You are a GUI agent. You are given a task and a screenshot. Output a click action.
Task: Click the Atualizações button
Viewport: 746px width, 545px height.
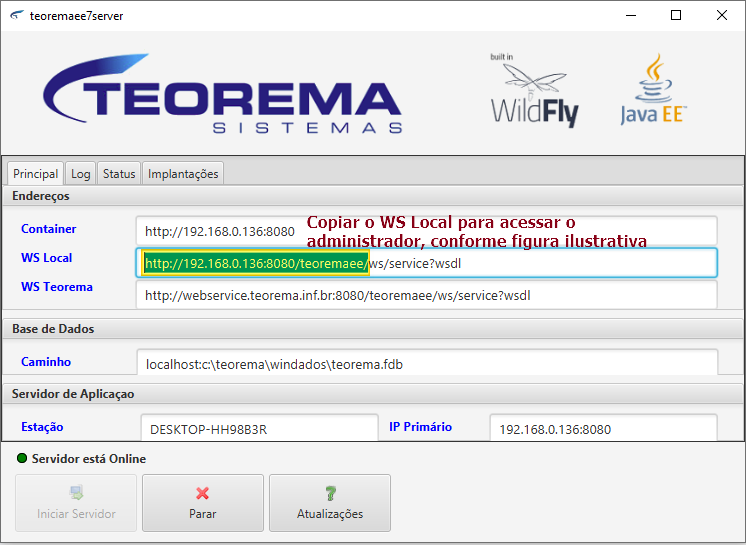click(x=330, y=503)
